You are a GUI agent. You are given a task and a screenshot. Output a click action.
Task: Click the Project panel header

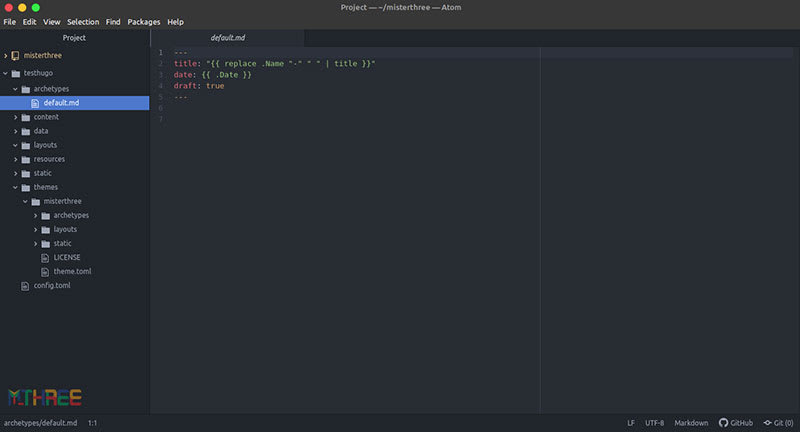coord(74,38)
